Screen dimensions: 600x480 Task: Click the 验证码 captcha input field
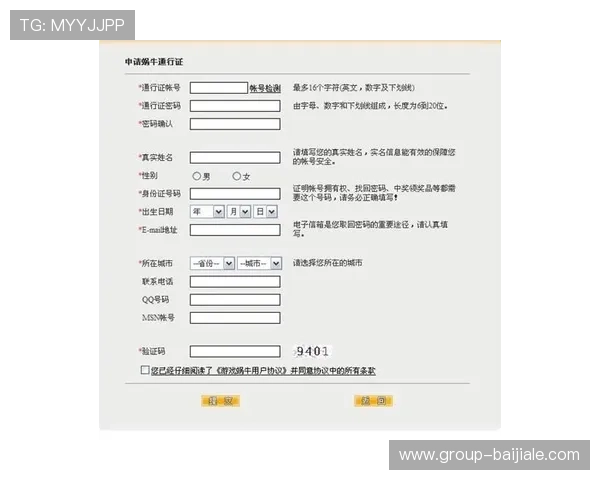(235, 351)
